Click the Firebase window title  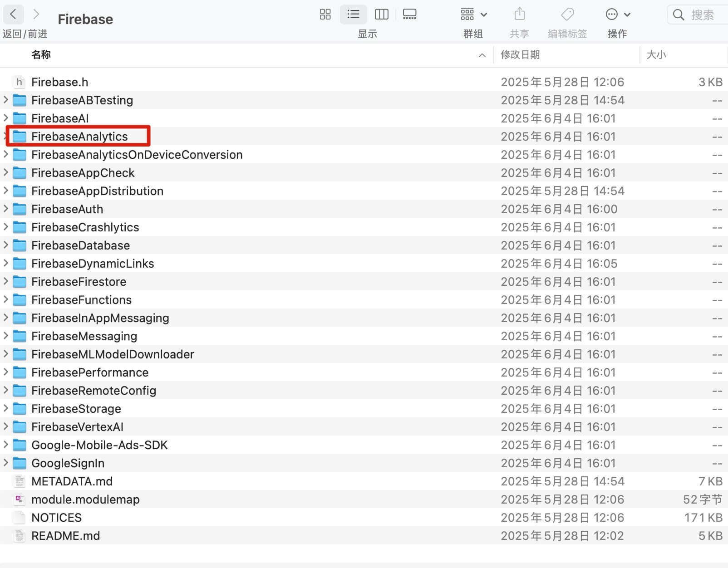pos(85,19)
